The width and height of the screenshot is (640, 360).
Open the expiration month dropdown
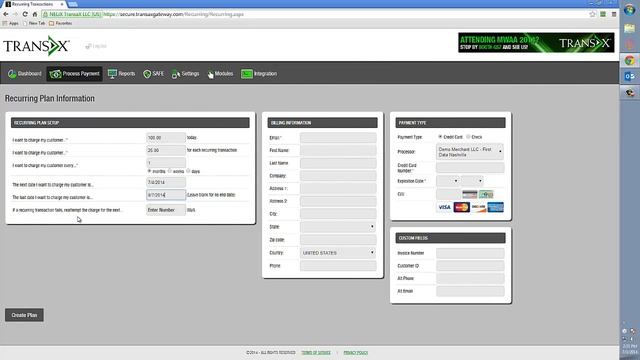click(x=448, y=181)
